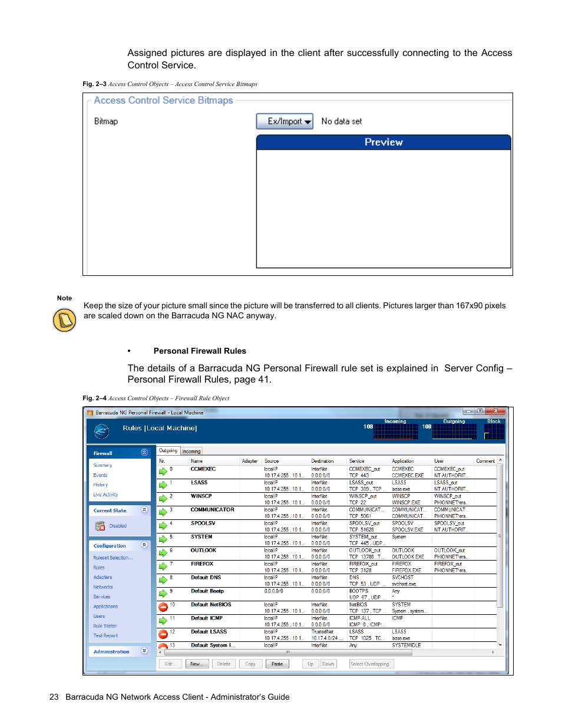
Task: Open Events in the Firewall menu
Action: 100,475
